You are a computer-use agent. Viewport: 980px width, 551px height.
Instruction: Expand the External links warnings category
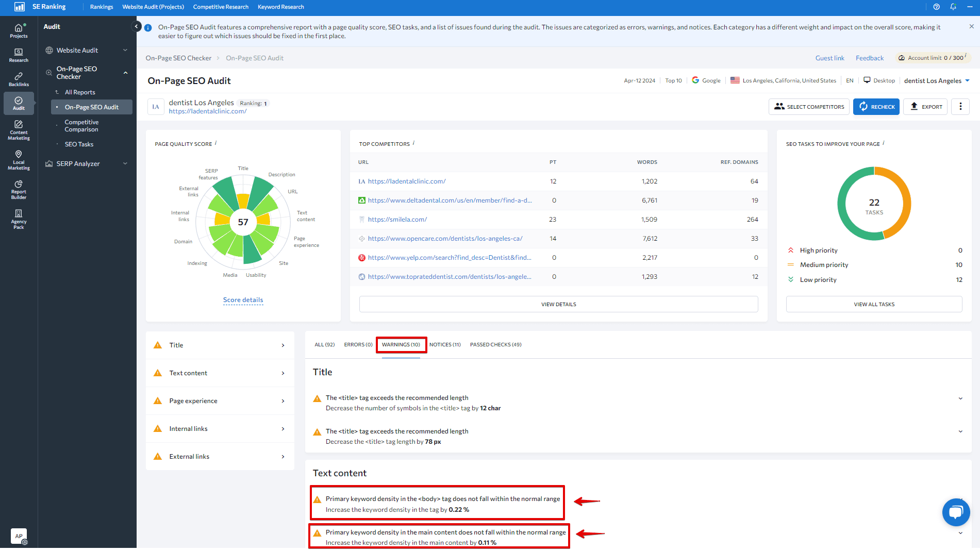click(x=220, y=457)
